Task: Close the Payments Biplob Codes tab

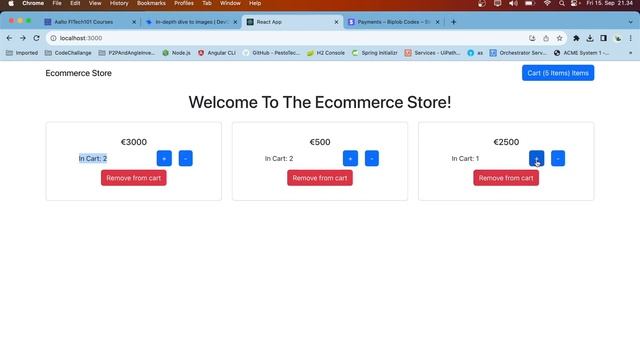Action: tap(438, 22)
